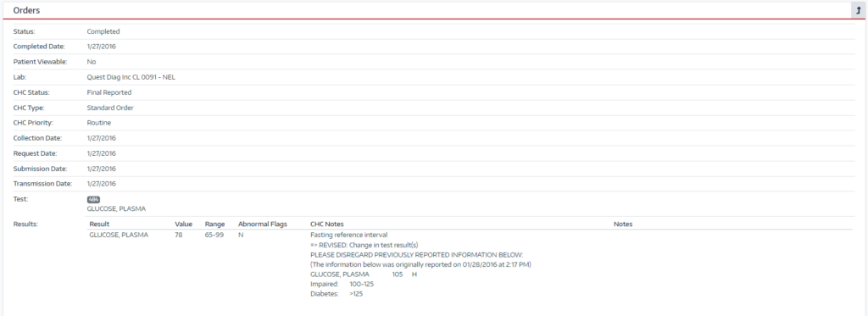Click the Range column header
Image resolution: width=868 pixels, height=316 pixels.
[214, 225]
